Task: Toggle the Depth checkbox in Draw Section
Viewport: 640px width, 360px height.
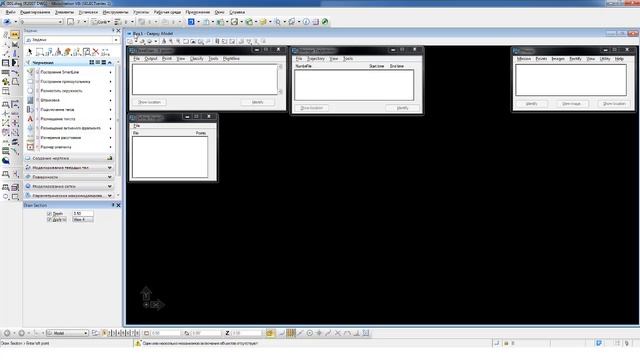Action: click(x=49, y=213)
